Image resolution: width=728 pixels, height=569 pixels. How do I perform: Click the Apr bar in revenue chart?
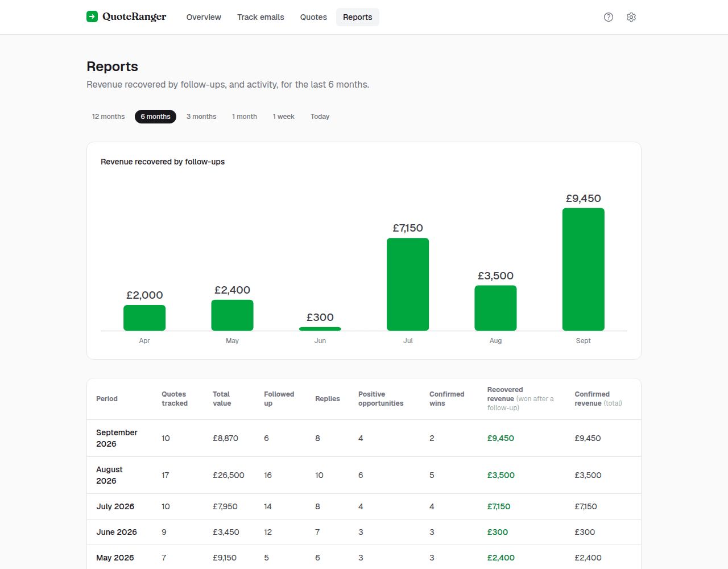tap(144, 318)
